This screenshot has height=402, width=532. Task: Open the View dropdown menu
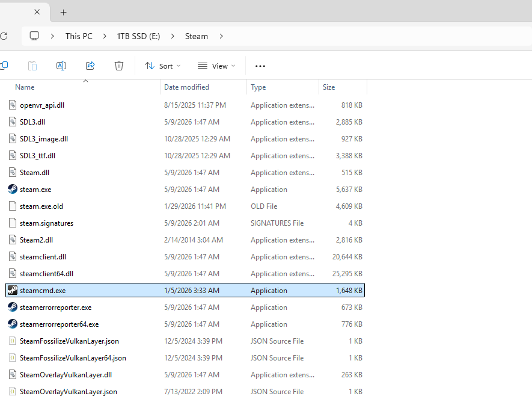[216, 66]
